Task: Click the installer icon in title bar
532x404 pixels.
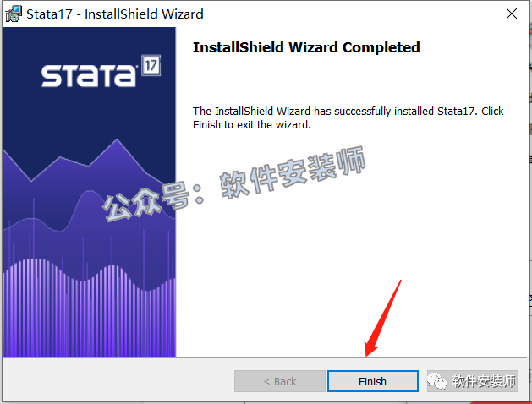Action: 14,14
